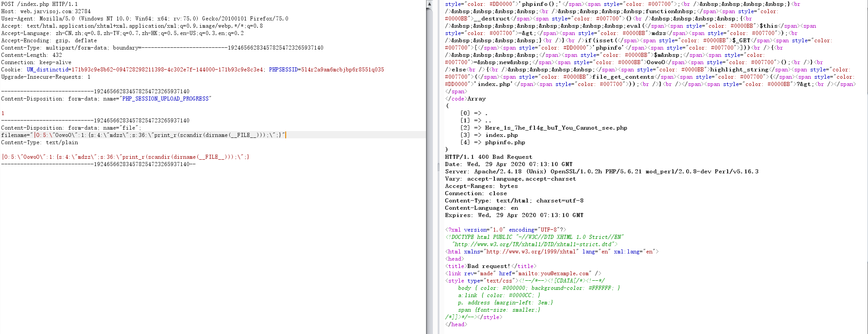Click the closing multipart boundary line ending with --
The height and width of the screenshot is (334, 868).
(98, 164)
